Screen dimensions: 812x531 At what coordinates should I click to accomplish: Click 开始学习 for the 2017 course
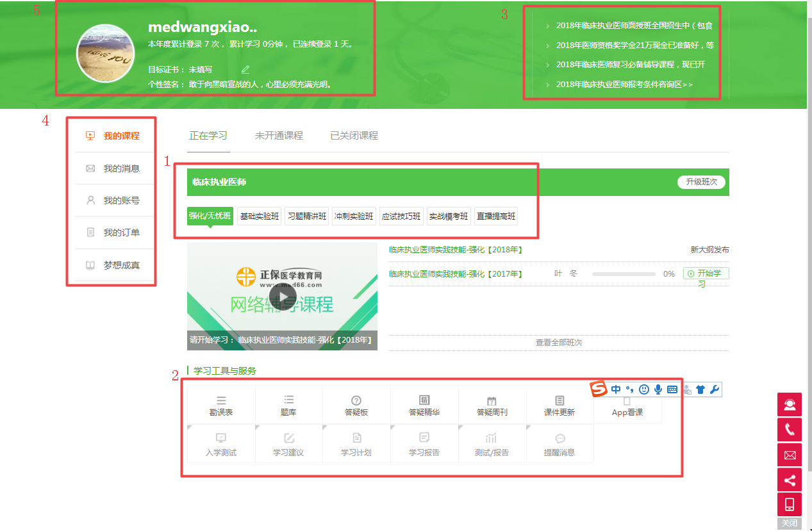click(705, 274)
